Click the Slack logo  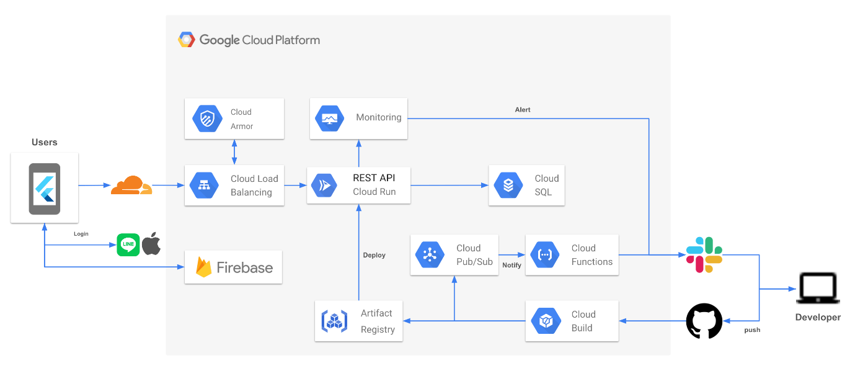click(x=704, y=254)
